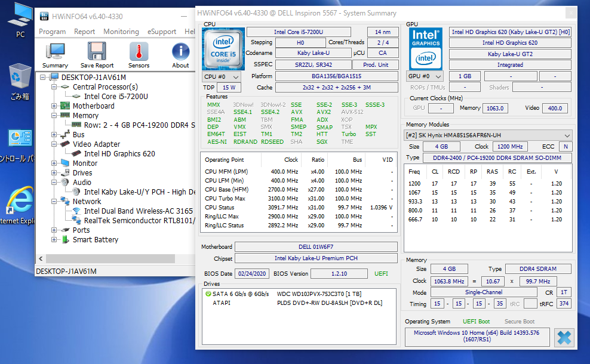Click the Audio speaker tree icon
590x364 pixels.
click(64, 183)
